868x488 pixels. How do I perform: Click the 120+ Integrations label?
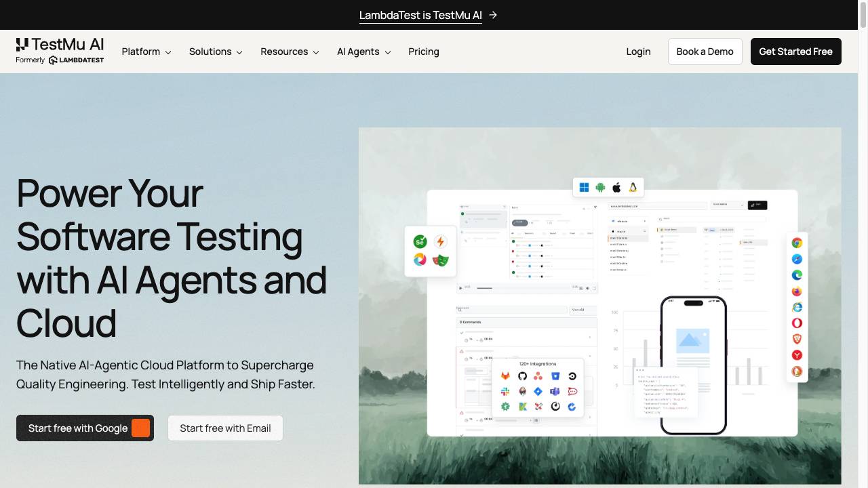tap(538, 364)
